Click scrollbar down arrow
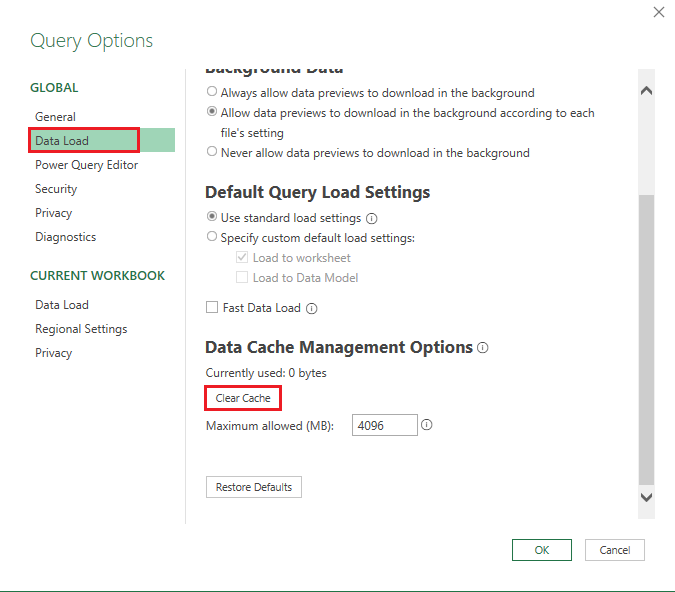This screenshot has width=675, height=592. [646, 497]
